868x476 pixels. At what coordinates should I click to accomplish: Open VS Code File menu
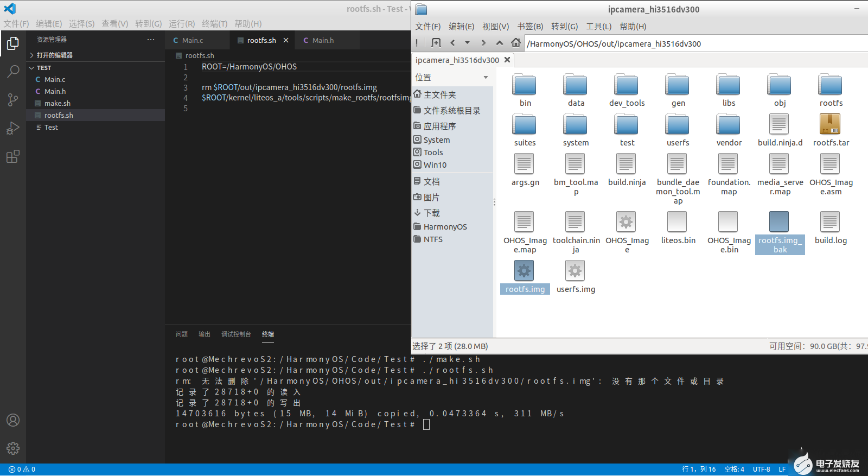[16, 23]
